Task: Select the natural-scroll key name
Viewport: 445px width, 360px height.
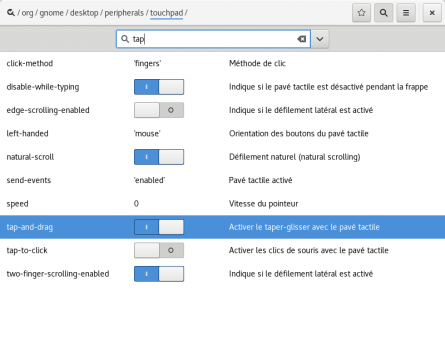Action: coord(30,157)
